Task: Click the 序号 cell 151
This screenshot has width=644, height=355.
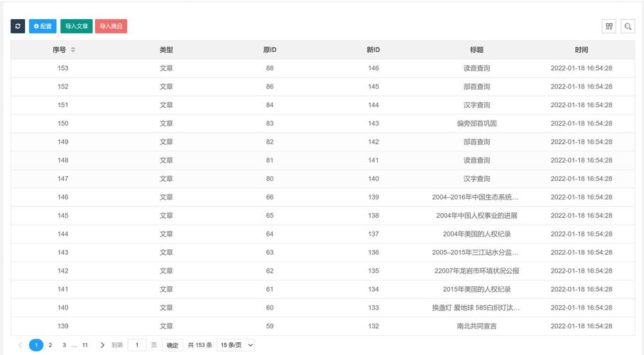Action: pos(63,105)
